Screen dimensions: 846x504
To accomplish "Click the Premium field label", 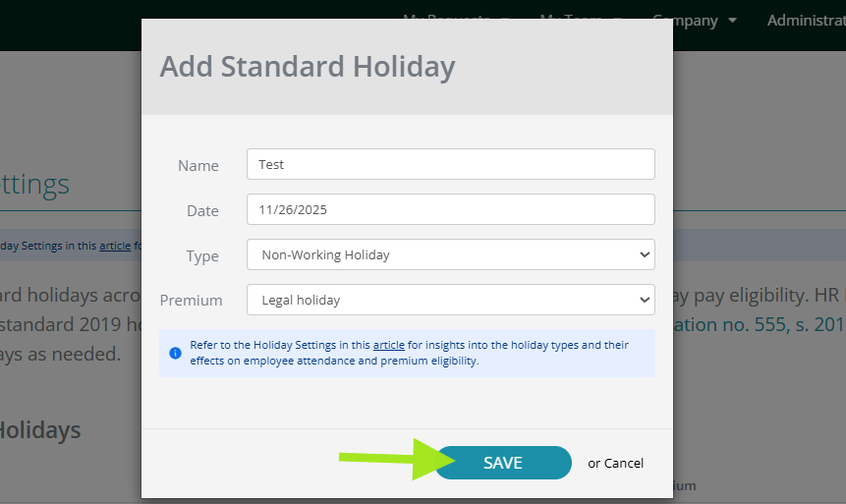I will [x=192, y=301].
